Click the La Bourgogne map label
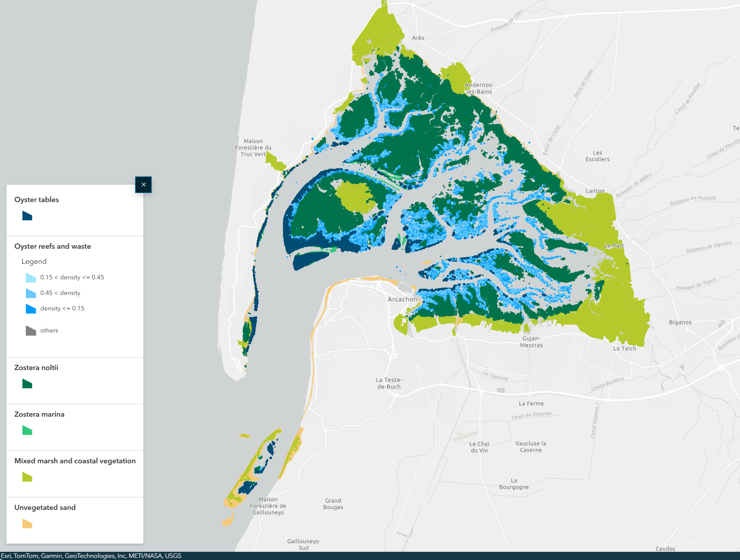 (x=514, y=484)
